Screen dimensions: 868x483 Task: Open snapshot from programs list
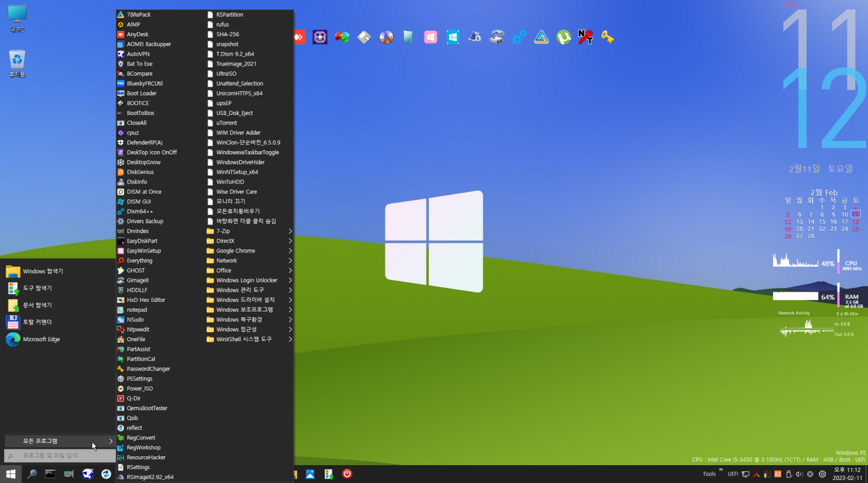coord(250,44)
